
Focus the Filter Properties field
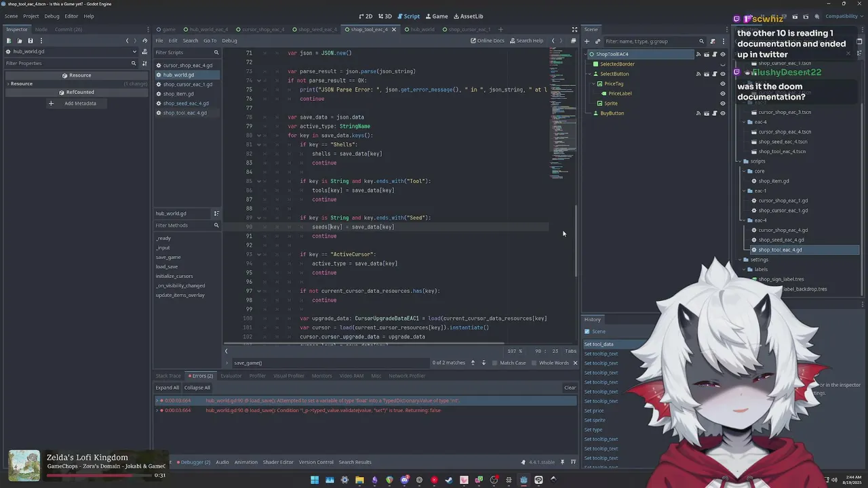pos(71,63)
